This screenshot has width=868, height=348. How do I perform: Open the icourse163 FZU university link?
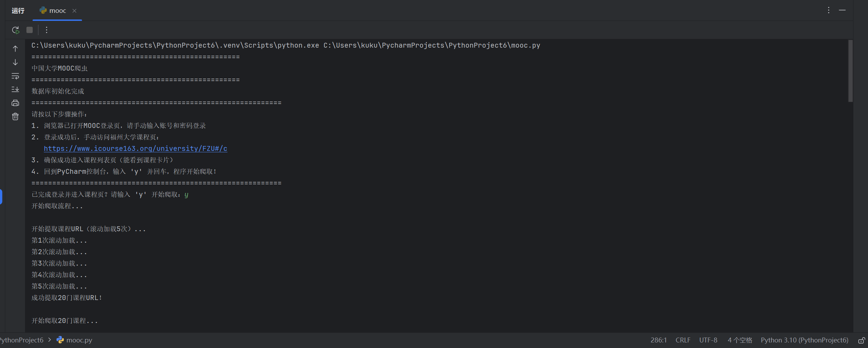click(x=135, y=149)
